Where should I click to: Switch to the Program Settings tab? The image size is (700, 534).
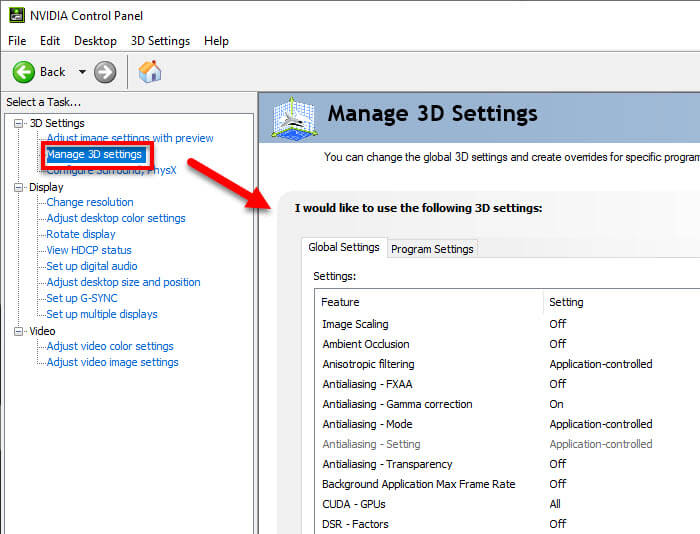432,249
